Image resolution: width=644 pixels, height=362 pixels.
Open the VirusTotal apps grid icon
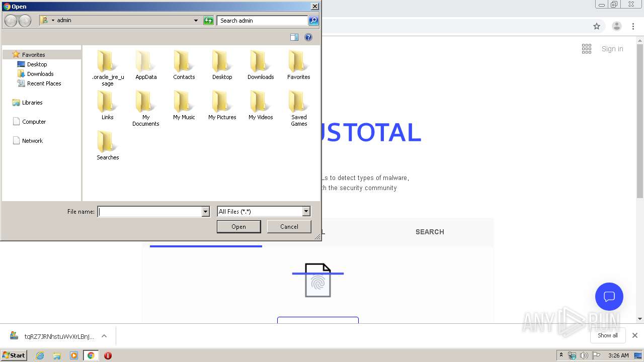pos(587,49)
